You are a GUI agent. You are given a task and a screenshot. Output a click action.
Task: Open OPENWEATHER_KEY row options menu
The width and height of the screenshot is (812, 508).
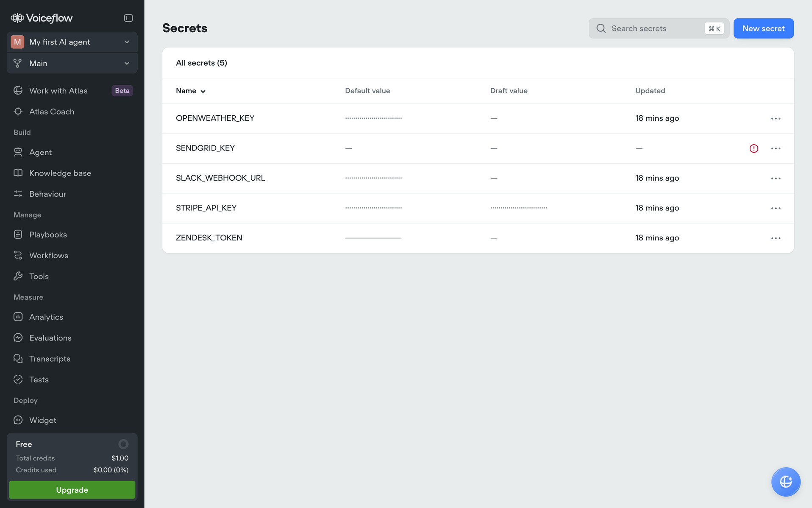[x=776, y=118]
